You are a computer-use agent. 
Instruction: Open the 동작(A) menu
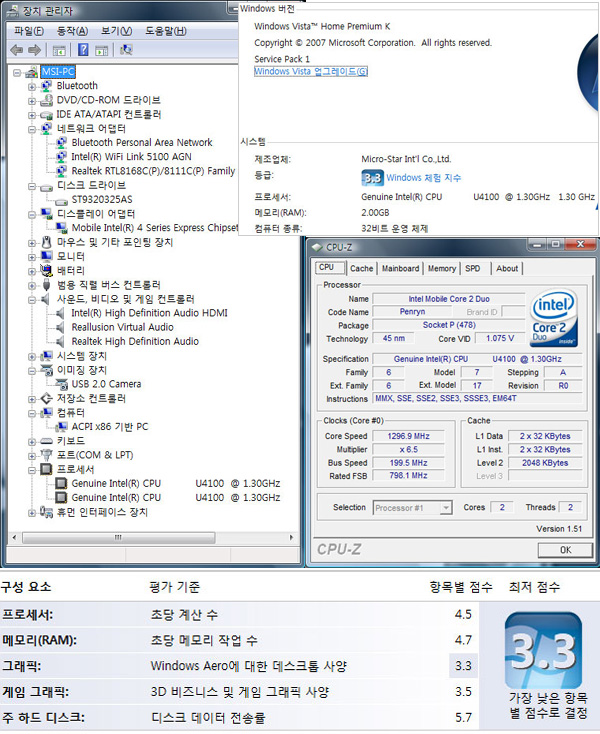coord(72,31)
